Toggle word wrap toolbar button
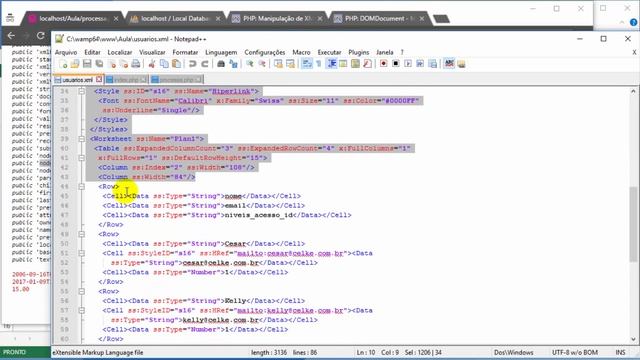 (x=307, y=64)
